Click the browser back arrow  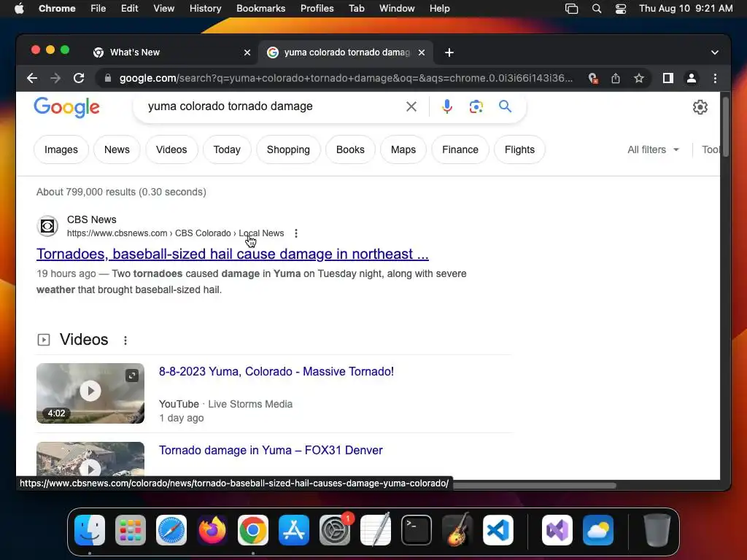(x=32, y=78)
